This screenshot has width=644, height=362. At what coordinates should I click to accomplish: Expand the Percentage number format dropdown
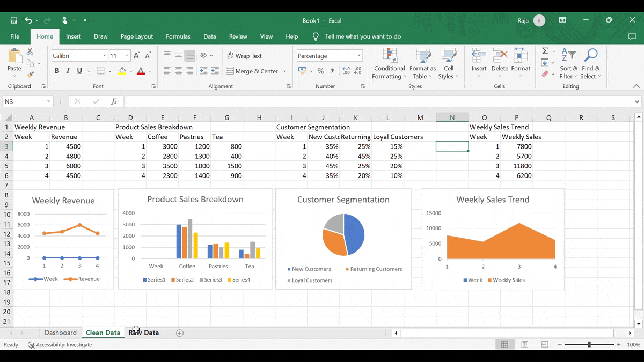pos(358,56)
